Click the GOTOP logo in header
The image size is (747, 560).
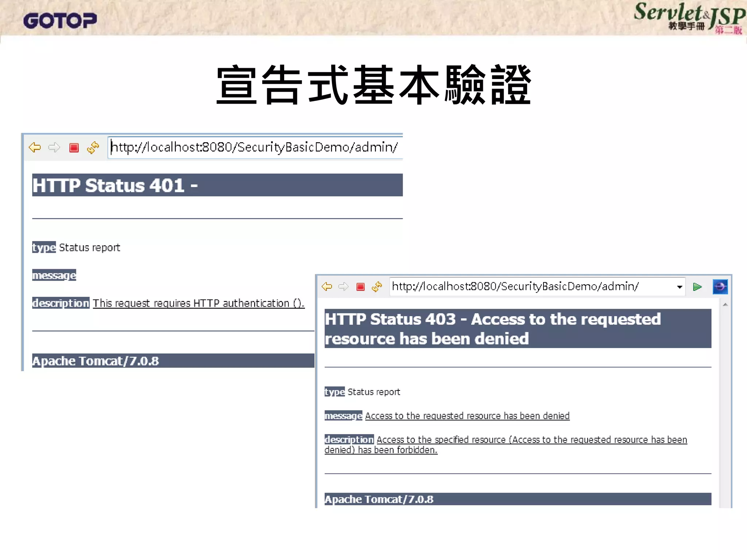click(x=60, y=20)
